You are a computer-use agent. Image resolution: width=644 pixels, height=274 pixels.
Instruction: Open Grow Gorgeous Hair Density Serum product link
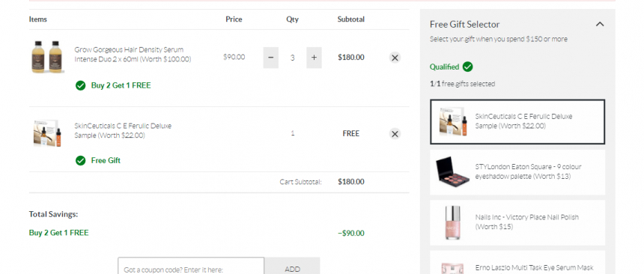[x=133, y=54]
